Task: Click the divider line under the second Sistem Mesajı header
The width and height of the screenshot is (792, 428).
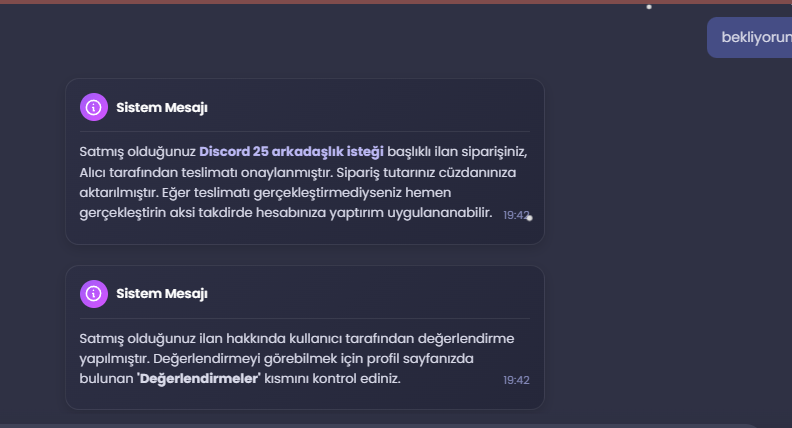Action: pos(305,318)
